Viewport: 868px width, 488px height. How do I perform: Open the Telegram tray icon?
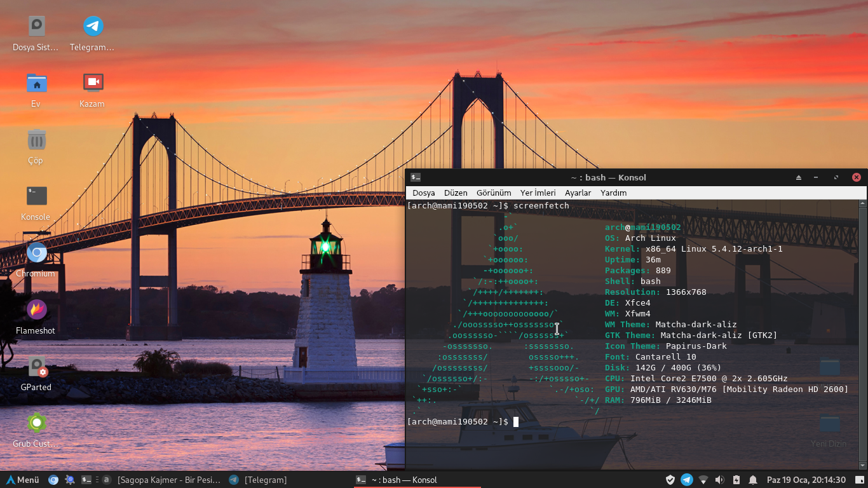[x=686, y=480]
